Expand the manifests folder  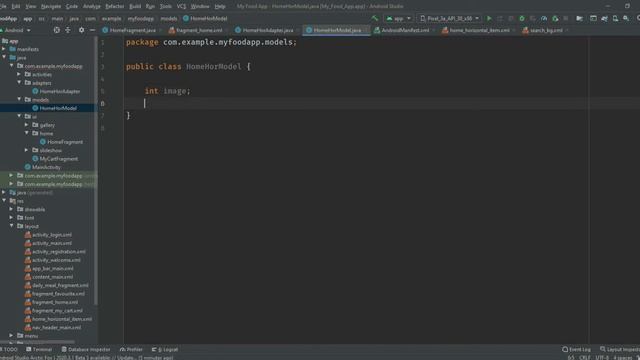click(4, 49)
